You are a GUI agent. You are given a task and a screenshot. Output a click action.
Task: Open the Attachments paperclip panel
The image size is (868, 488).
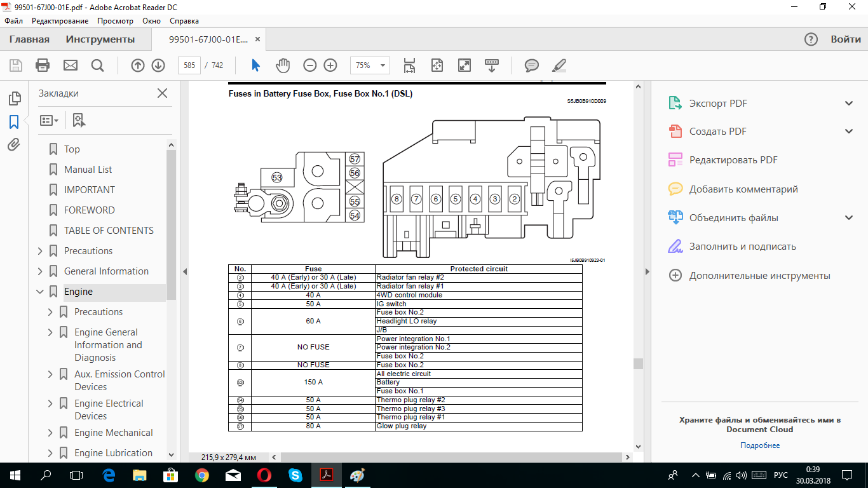(14, 145)
